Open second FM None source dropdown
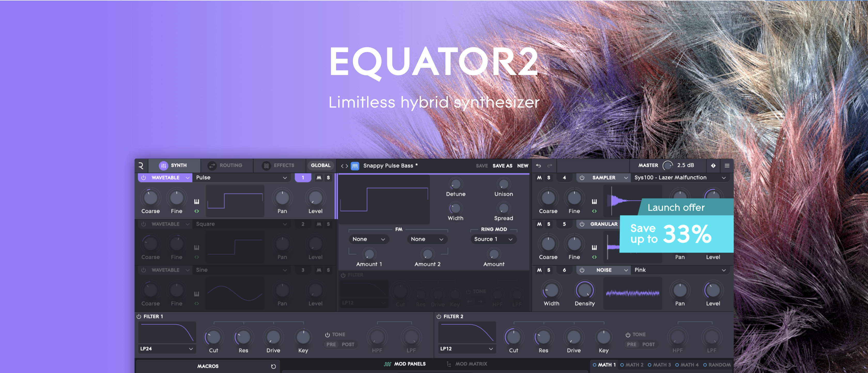The image size is (868, 373). tap(427, 239)
